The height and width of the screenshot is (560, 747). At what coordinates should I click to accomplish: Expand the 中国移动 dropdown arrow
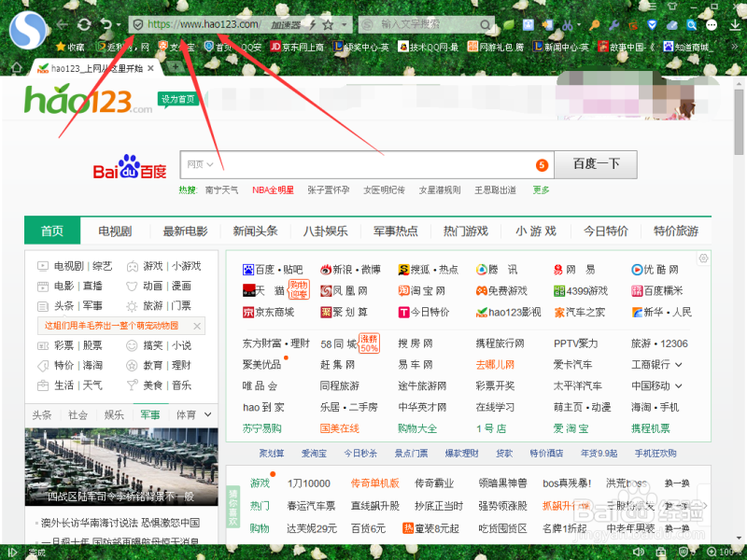click(x=679, y=385)
